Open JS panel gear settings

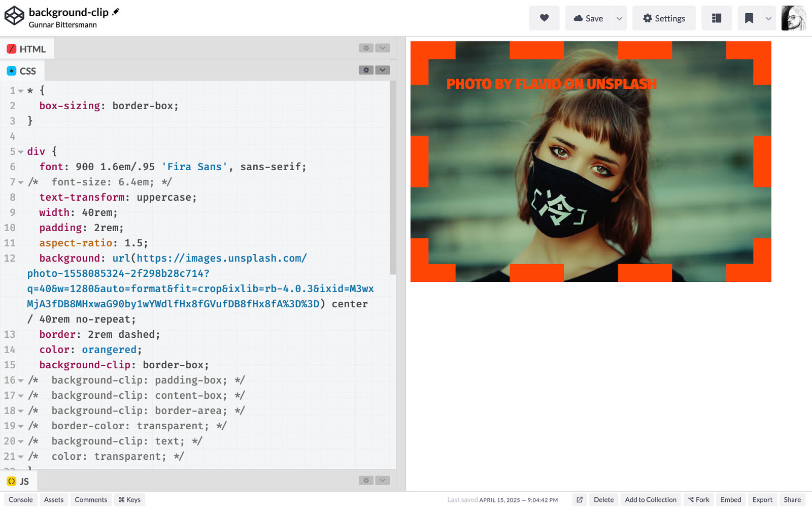(x=366, y=480)
